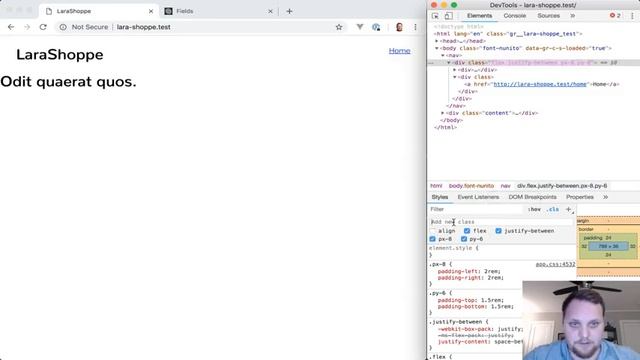640x360 pixels.
Task: Focus the styles Filter field
Action: tap(476, 209)
